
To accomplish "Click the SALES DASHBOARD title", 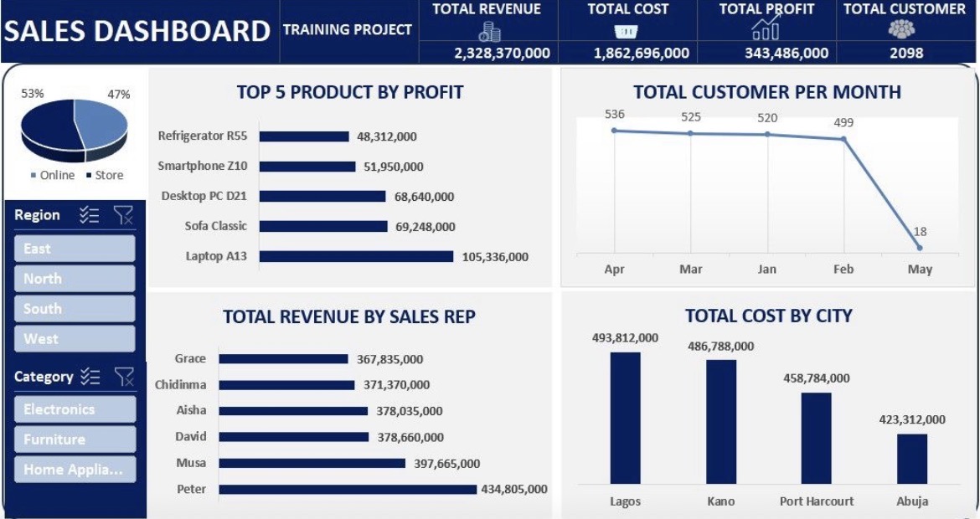I will [x=137, y=31].
